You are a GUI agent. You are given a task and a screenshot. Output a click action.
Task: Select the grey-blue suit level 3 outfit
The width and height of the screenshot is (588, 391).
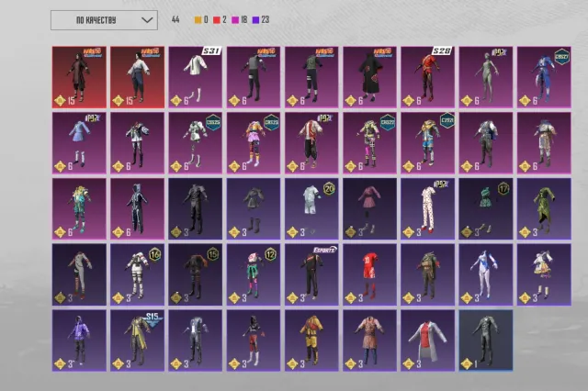click(x=196, y=341)
